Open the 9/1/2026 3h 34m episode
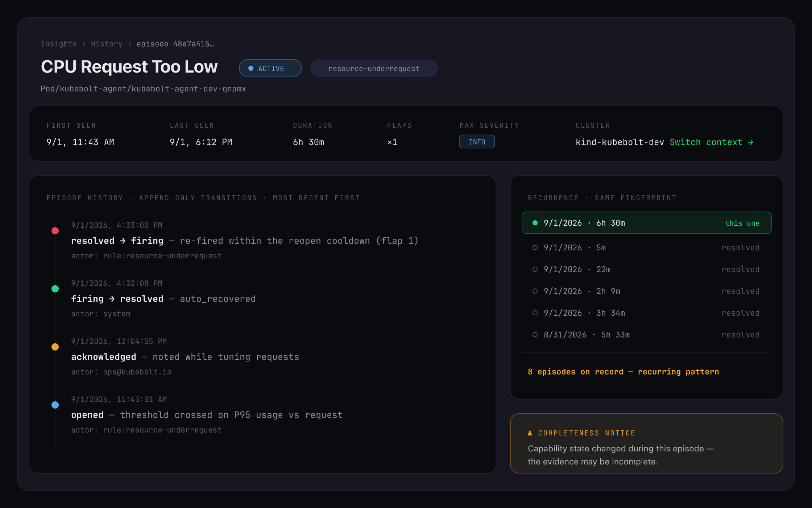Viewport: 812px width, 508px height. [x=646, y=313]
